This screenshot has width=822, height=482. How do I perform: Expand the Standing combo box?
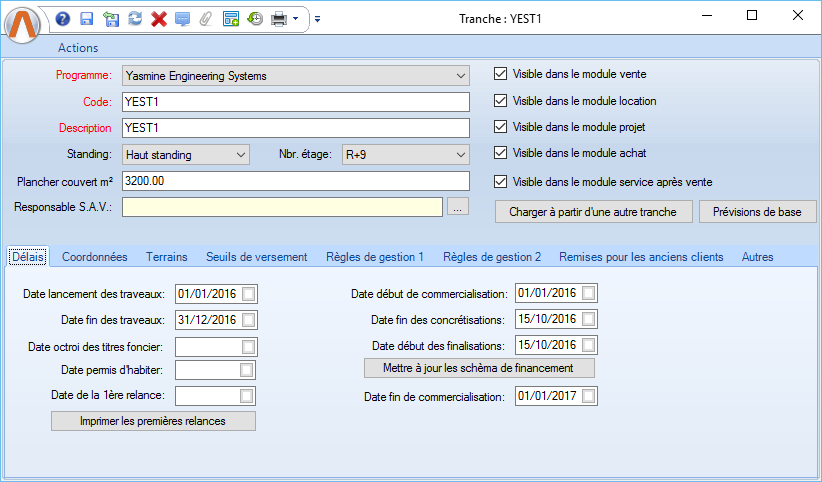tap(240, 155)
